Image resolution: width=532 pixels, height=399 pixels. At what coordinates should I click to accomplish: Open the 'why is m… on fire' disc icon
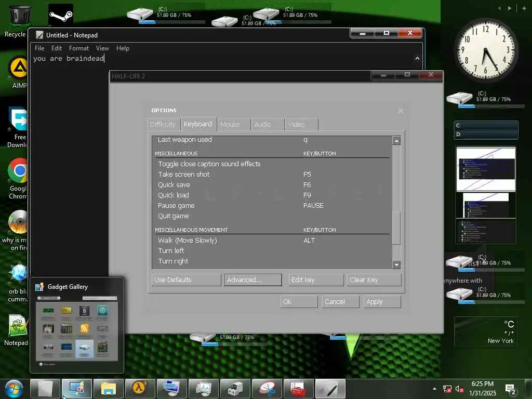point(15,231)
